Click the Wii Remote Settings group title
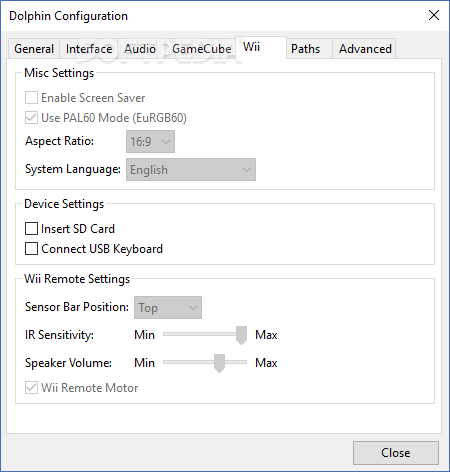 [77, 279]
